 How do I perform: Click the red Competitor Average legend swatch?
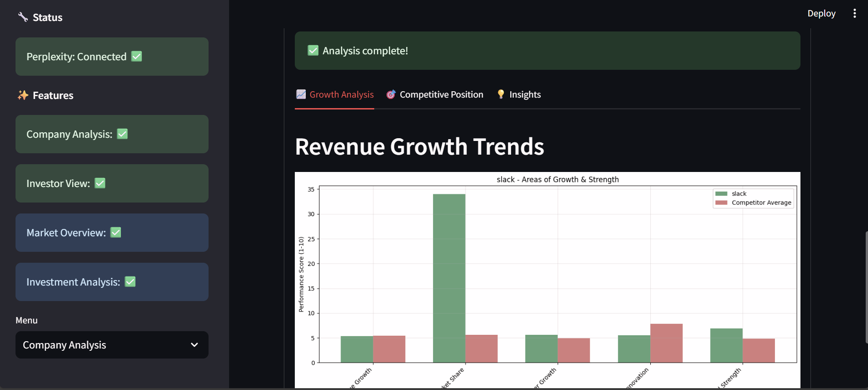(722, 203)
